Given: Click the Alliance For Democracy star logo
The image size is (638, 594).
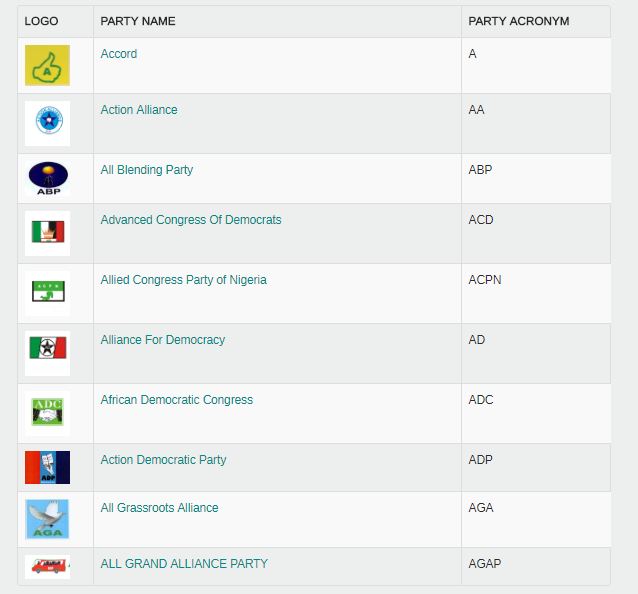Looking at the screenshot, I should [x=47, y=349].
